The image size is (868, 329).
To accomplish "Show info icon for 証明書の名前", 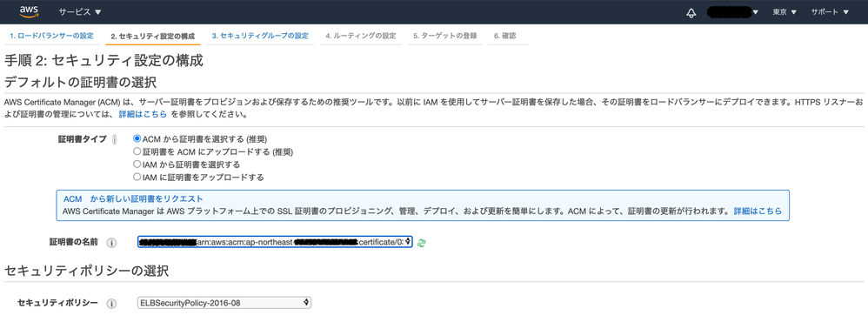I will (x=111, y=243).
